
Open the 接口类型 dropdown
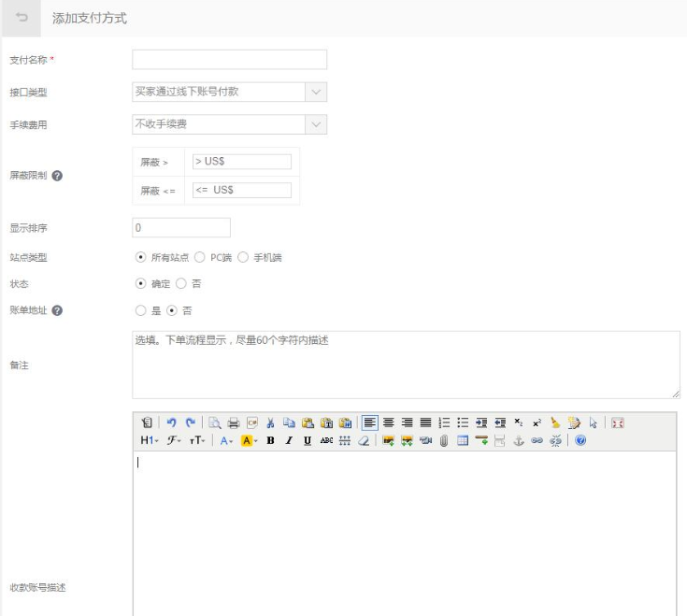pos(229,92)
